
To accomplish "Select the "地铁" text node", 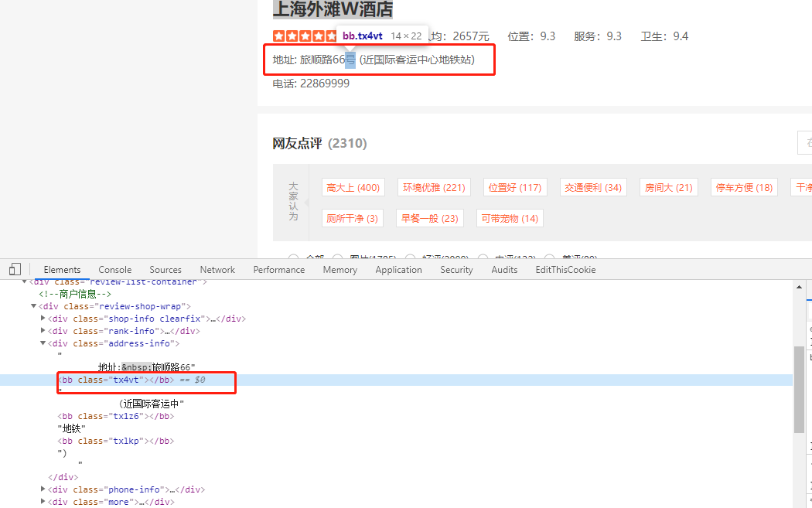I will (x=71, y=429).
